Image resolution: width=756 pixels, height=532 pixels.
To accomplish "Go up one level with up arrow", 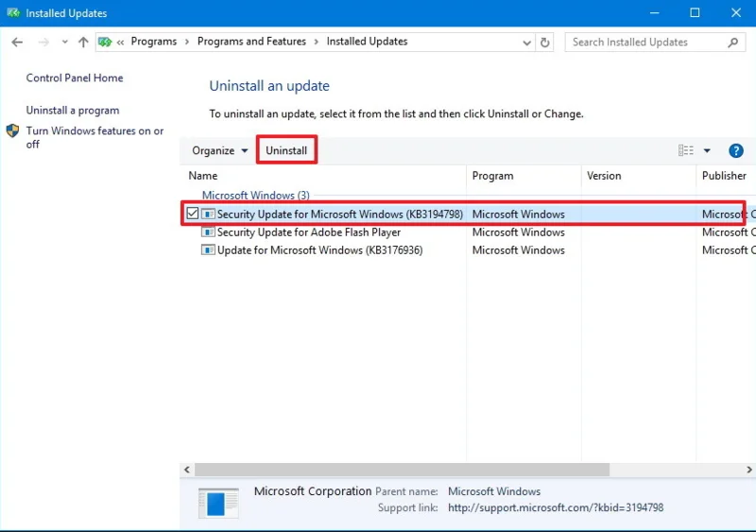I will (83, 43).
